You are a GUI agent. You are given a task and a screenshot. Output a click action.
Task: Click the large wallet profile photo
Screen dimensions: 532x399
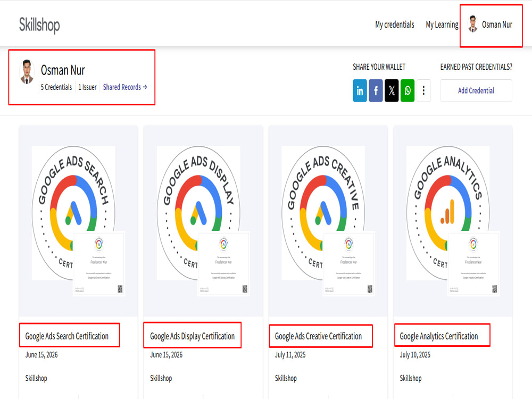(27, 72)
